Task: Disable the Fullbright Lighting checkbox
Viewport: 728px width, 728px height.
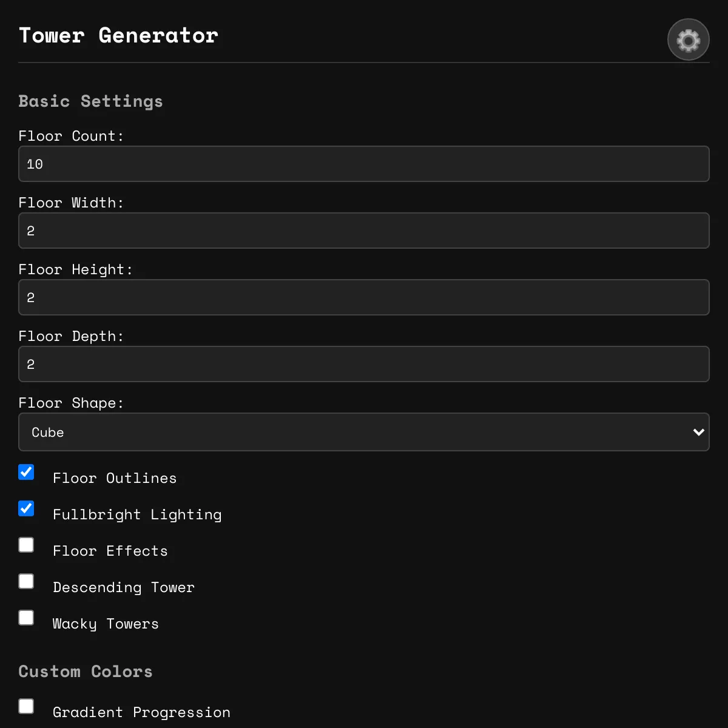Action: tap(26, 508)
